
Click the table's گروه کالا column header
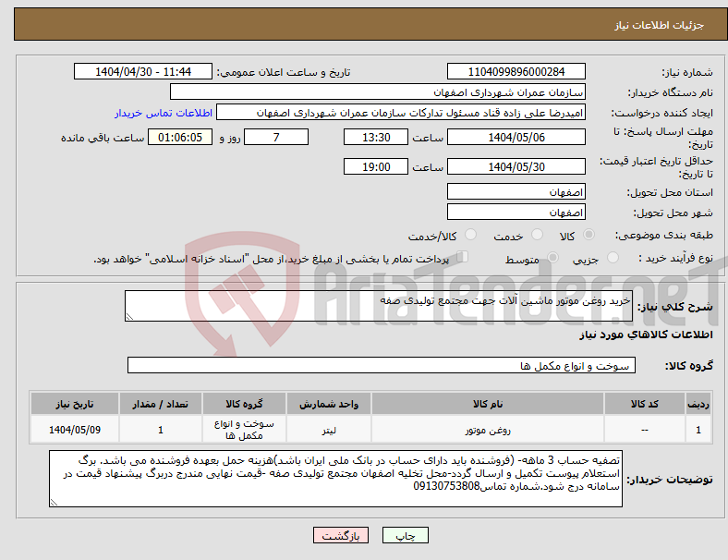click(x=244, y=404)
